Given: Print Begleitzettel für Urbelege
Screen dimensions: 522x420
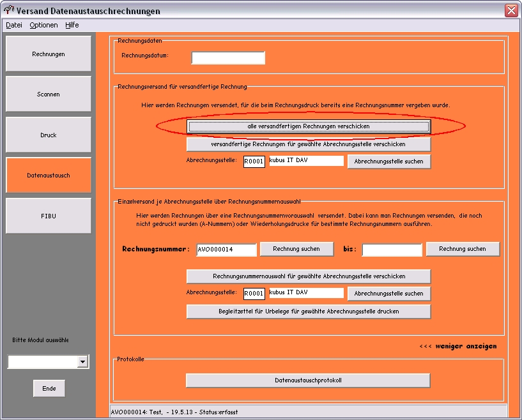Looking at the screenshot, I should (x=309, y=311).
